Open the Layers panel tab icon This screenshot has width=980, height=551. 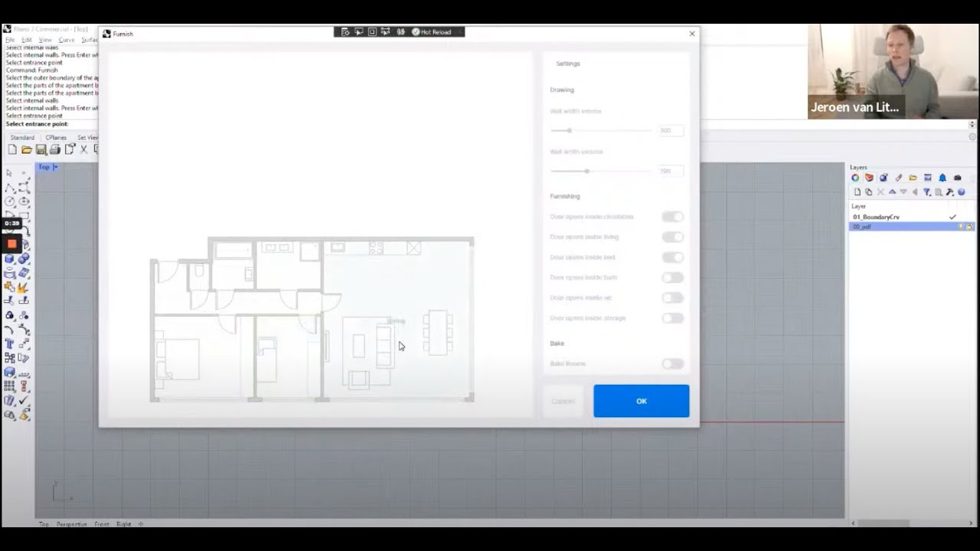[x=869, y=178]
